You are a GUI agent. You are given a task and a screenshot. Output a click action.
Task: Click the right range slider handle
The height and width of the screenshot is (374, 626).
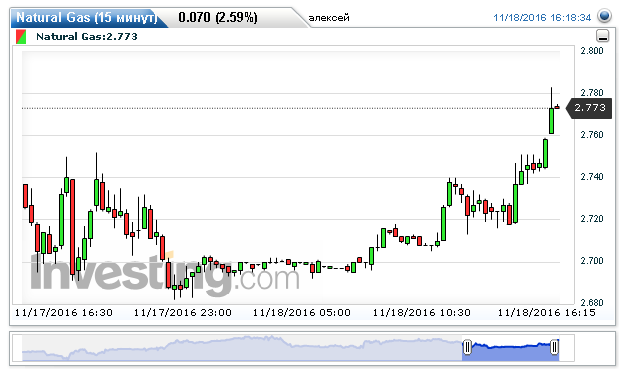(554, 347)
